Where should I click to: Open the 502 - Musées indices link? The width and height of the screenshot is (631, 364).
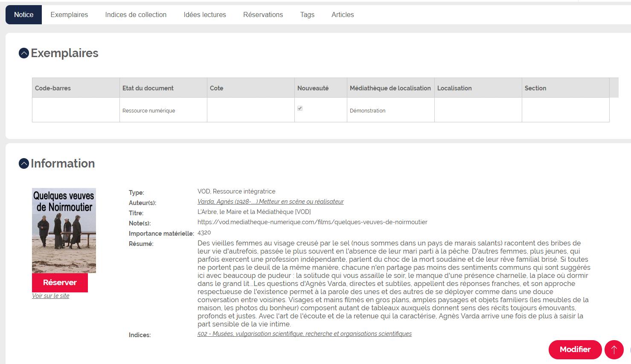[x=305, y=334]
